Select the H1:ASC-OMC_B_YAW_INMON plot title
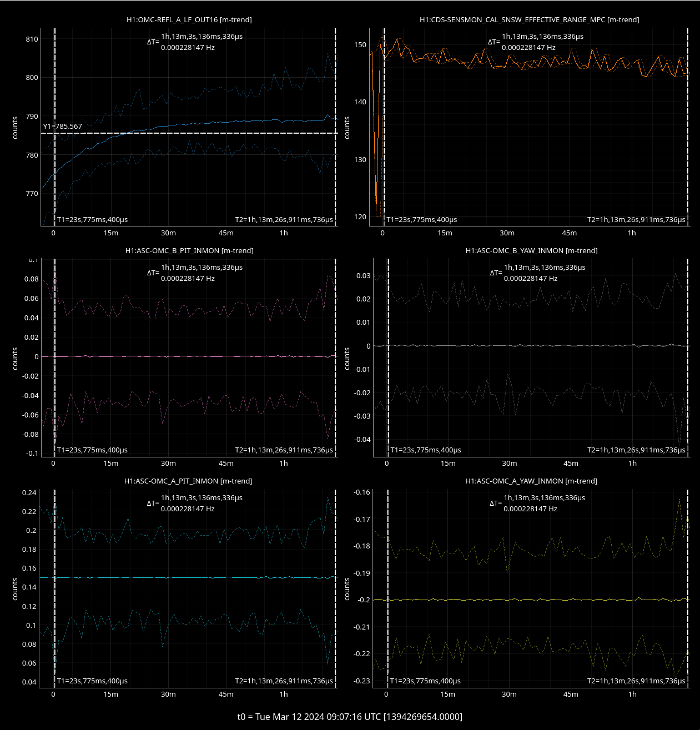This screenshot has width=700, height=730. (x=531, y=251)
